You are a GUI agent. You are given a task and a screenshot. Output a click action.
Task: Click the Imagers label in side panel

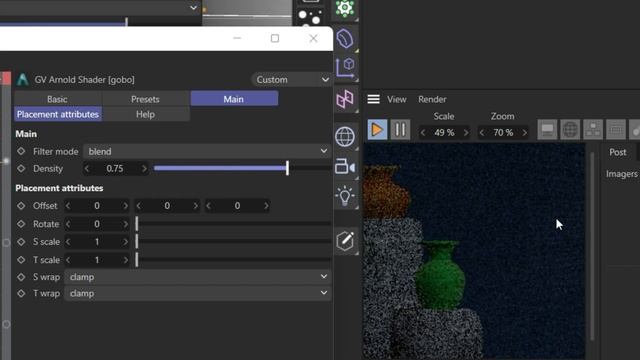pos(622,174)
